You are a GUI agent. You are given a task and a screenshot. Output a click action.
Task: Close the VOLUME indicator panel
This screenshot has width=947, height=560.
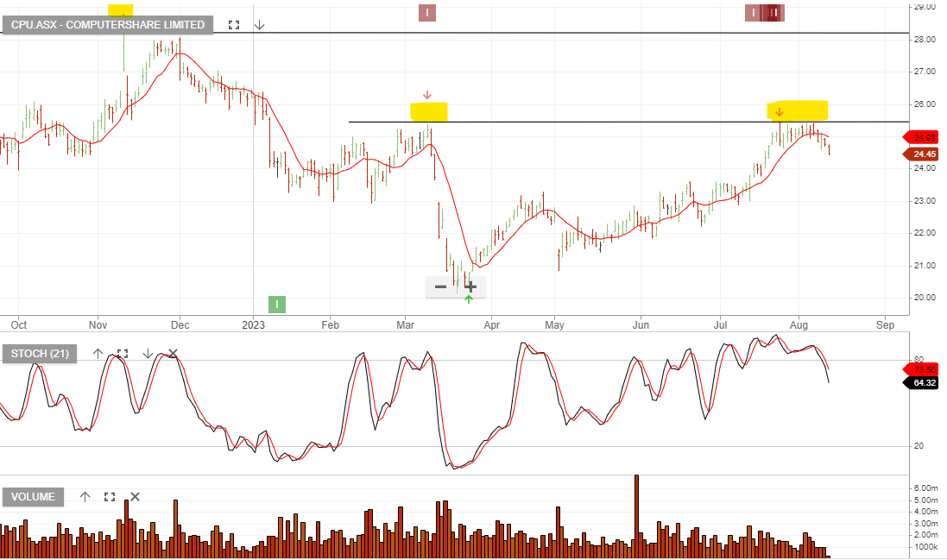[135, 497]
